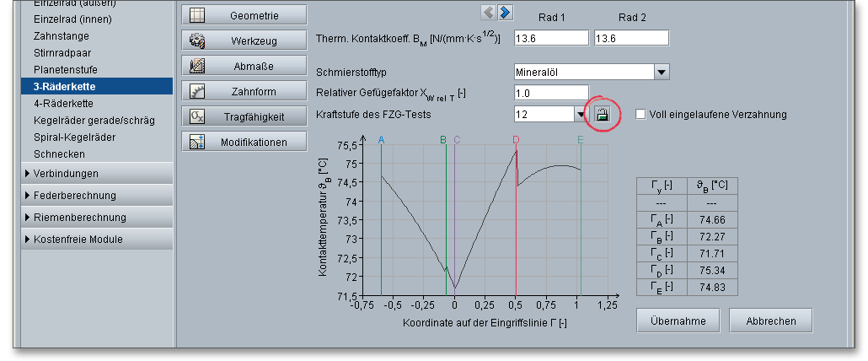Select 4-Räderkette in the sidebar

tap(63, 103)
